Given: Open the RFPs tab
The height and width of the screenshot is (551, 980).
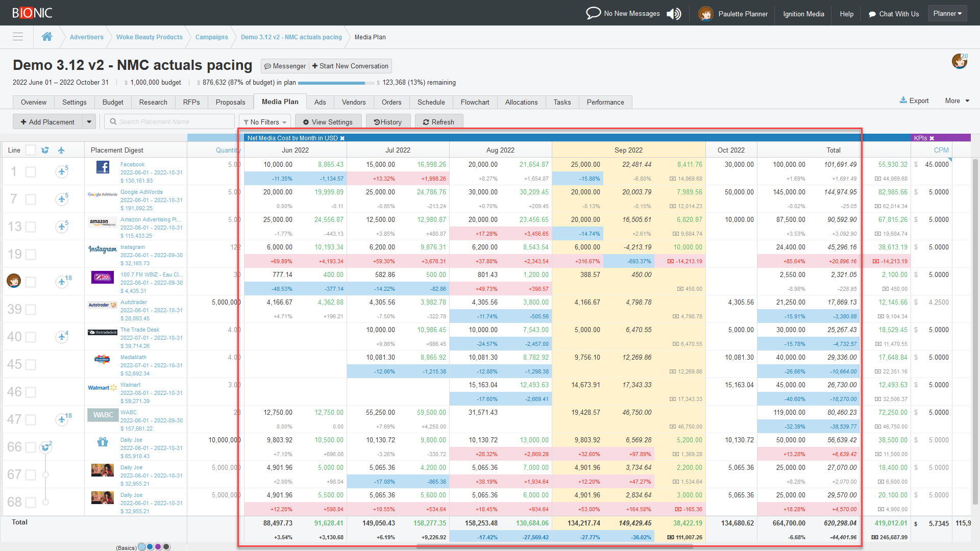Looking at the screenshot, I should (x=191, y=102).
